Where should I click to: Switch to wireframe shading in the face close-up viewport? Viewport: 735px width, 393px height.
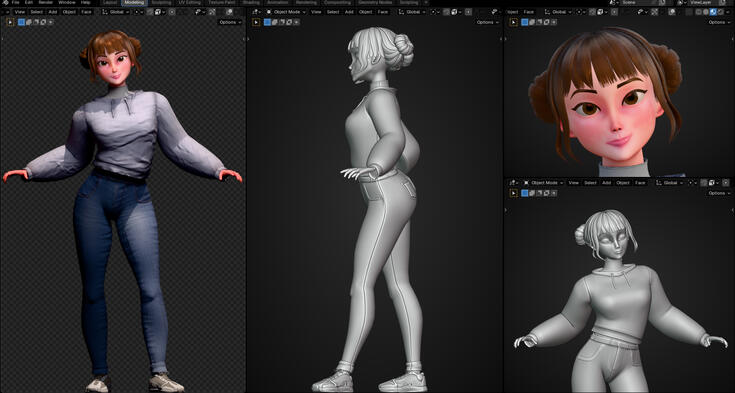[x=698, y=12]
